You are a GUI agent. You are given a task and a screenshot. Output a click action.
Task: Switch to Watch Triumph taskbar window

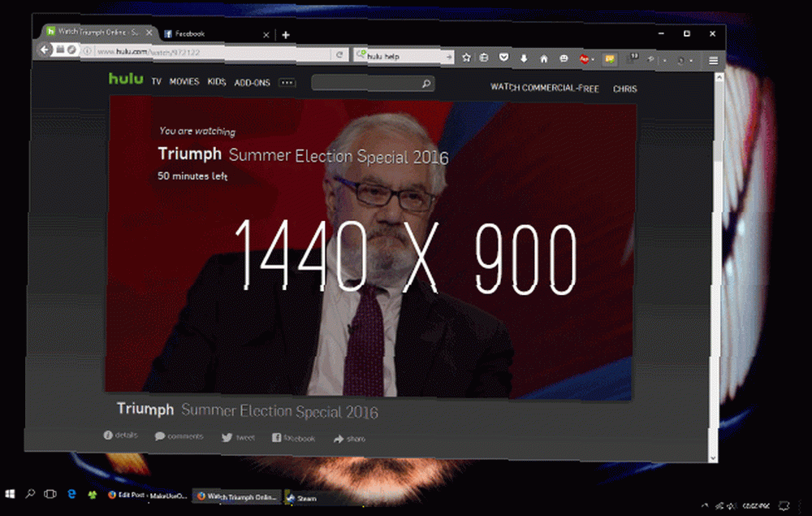pyautogui.click(x=237, y=496)
